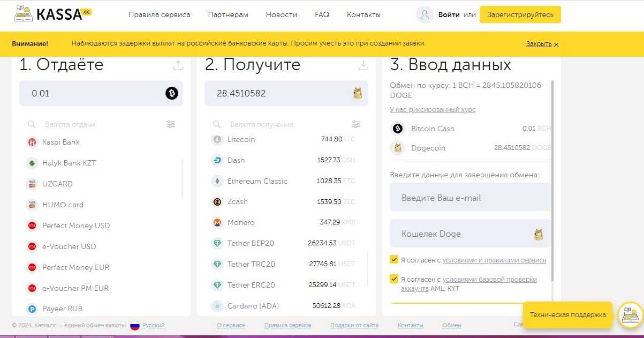Click the Dogecoin icon in the receive amount field

(357, 93)
